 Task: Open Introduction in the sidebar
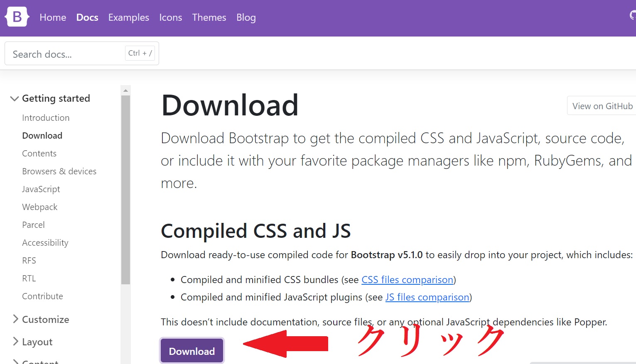tap(46, 118)
